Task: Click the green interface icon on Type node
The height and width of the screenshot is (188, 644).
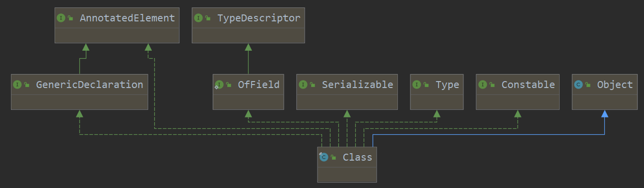Action: 417,85
